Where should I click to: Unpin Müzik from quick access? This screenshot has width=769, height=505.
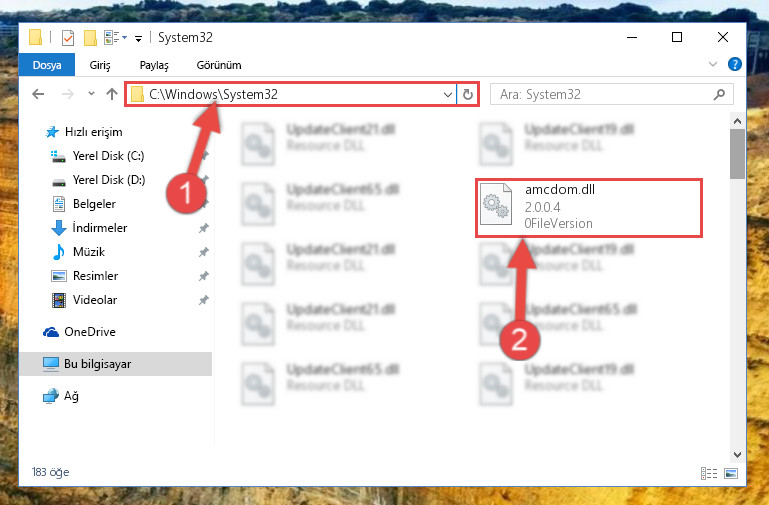(204, 252)
